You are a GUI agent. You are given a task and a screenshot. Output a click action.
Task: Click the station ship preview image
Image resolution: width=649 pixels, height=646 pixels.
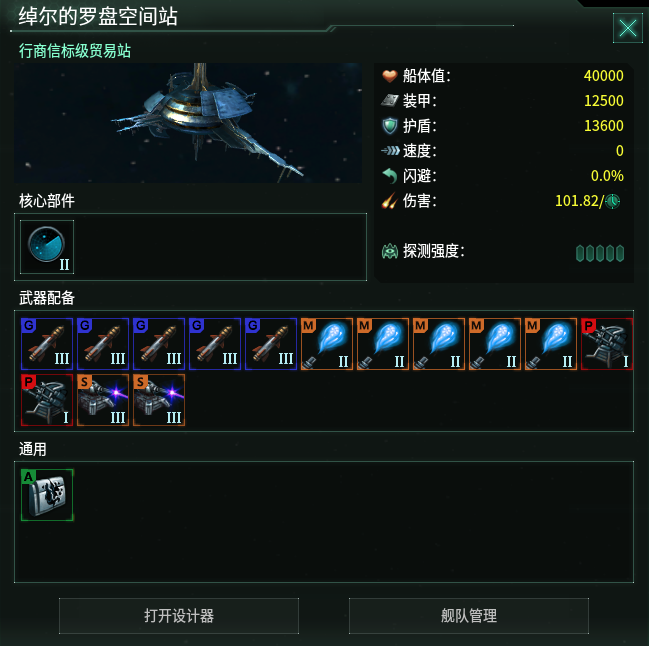(188, 123)
